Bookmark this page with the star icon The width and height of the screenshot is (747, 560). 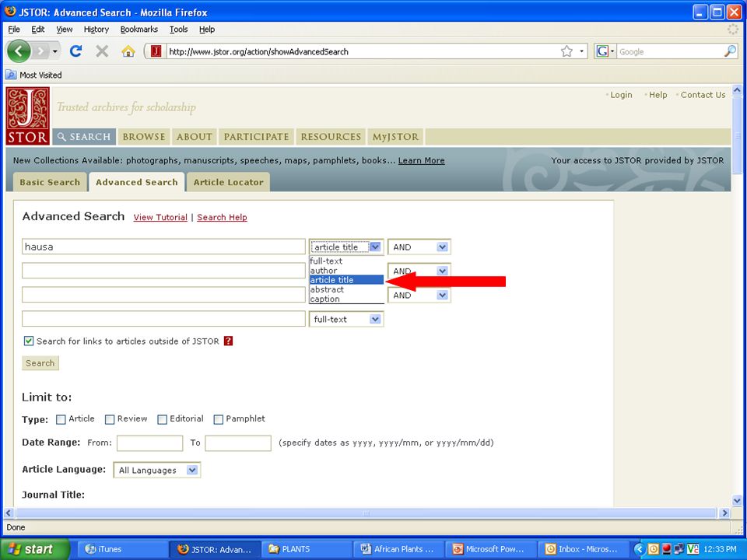[566, 51]
